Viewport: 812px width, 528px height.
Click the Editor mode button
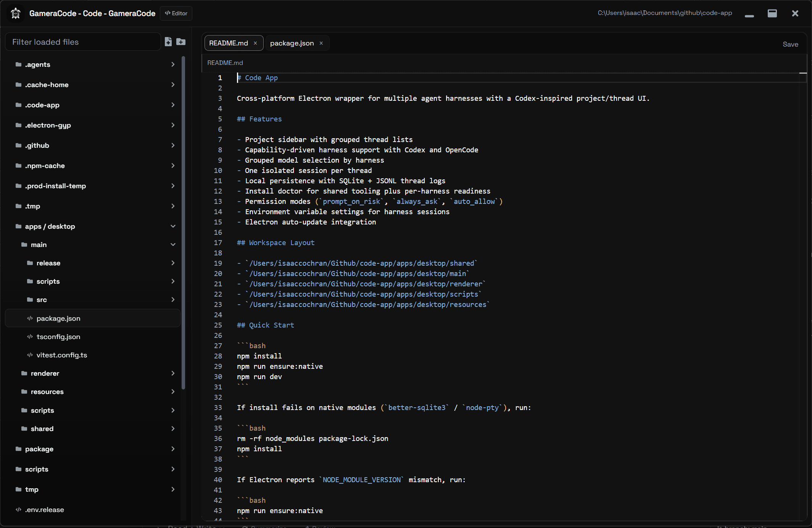point(176,13)
